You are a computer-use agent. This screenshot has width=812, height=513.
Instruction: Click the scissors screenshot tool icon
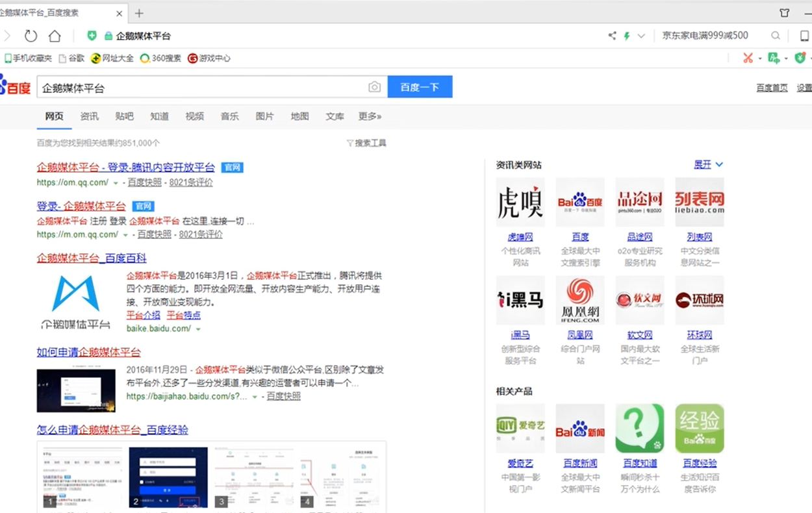click(x=748, y=58)
